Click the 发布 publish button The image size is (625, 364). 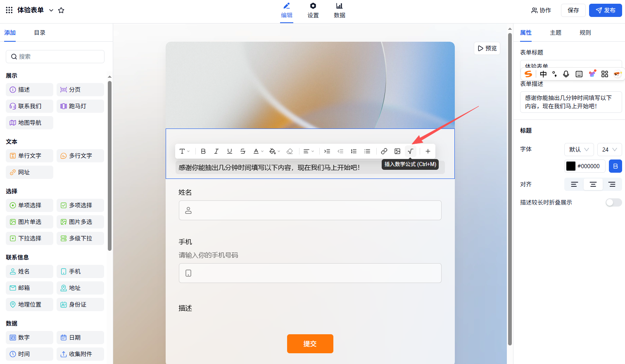[x=605, y=10]
